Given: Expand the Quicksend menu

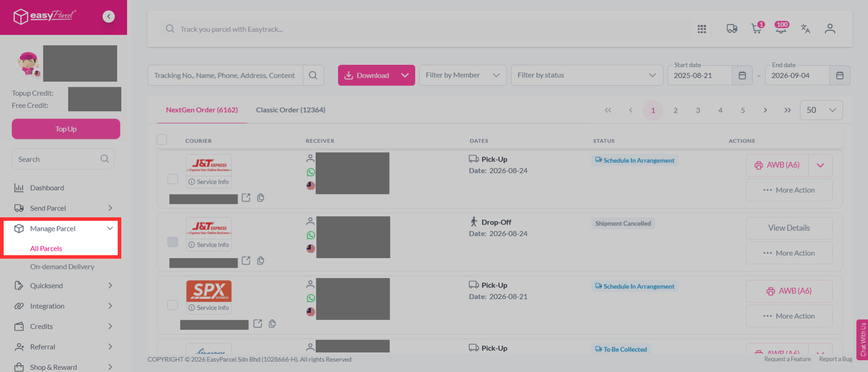Looking at the screenshot, I should coord(110,285).
